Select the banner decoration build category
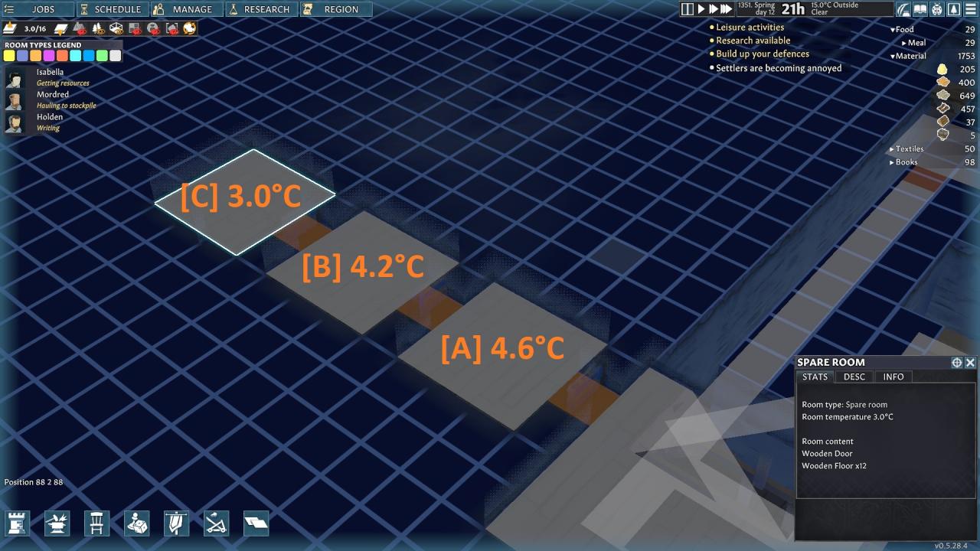The height and width of the screenshot is (551, 980). 177,523
